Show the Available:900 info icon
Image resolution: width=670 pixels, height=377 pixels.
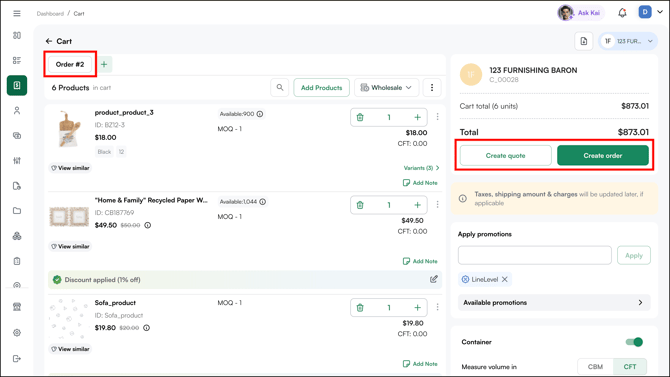tap(260, 114)
